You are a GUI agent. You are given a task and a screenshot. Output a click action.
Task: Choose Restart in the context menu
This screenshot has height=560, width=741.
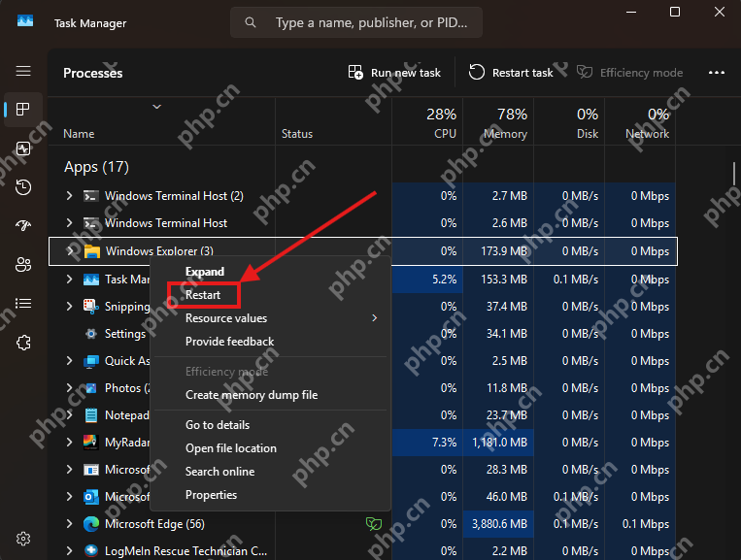pyautogui.click(x=270, y=295)
